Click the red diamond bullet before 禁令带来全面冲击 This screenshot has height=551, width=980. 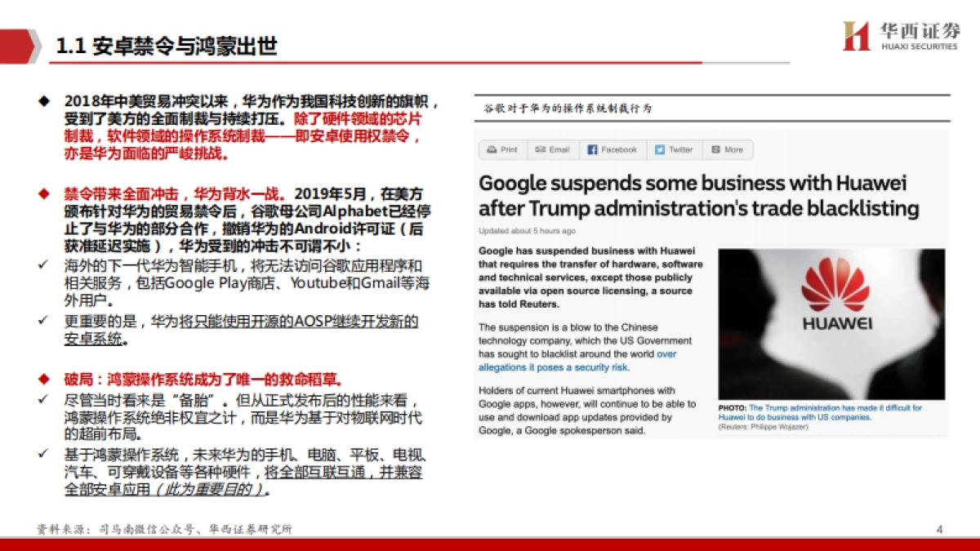(44, 194)
